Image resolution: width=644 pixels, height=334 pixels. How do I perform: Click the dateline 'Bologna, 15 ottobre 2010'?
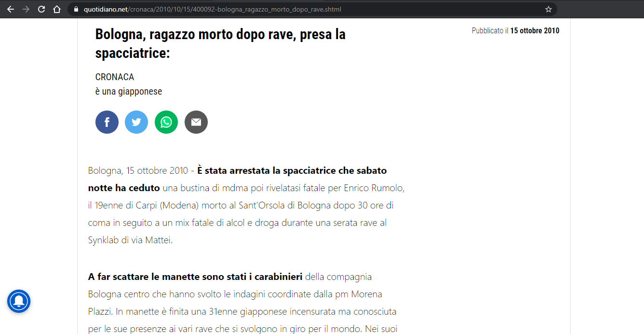pyautogui.click(x=138, y=171)
